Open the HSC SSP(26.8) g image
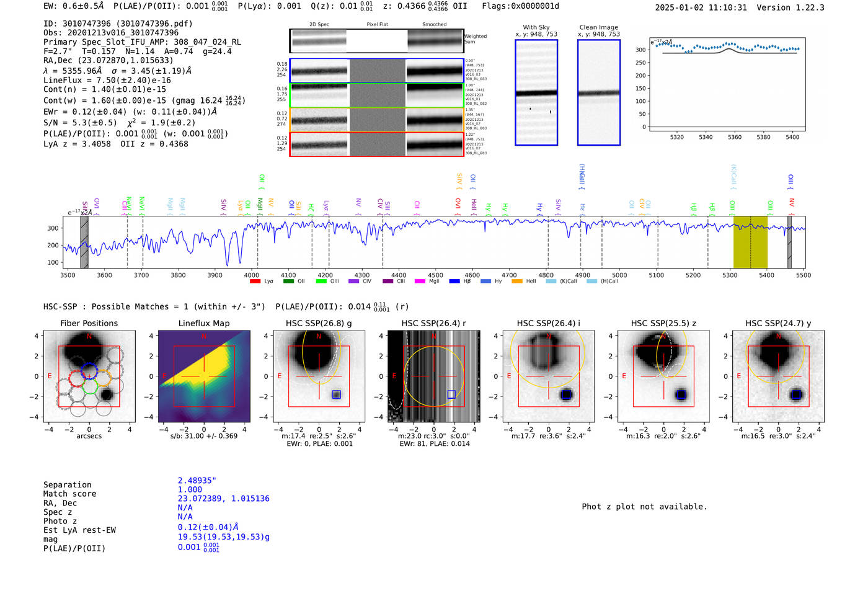Image resolution: width=868 pixels, height=591 pixels. [x=319, y=376]
